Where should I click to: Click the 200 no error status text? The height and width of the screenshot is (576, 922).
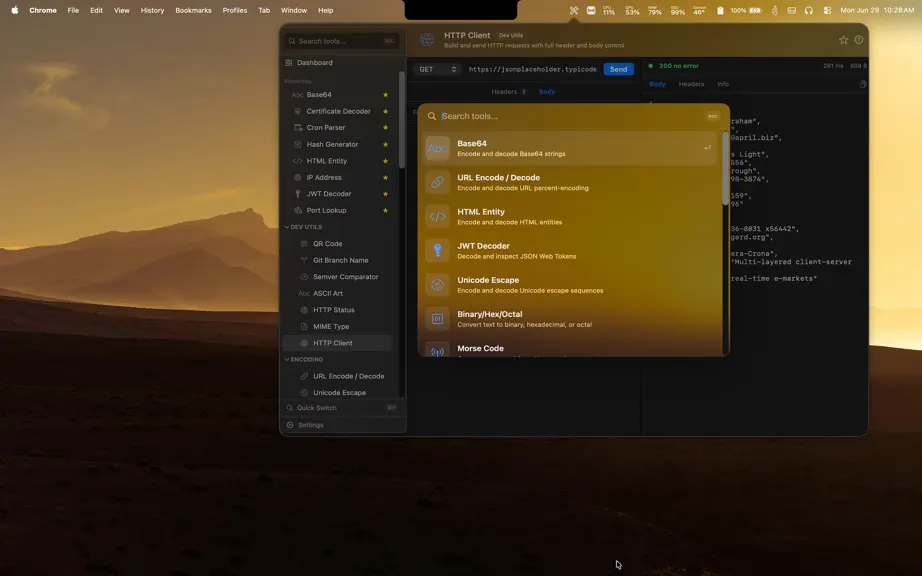679,66
